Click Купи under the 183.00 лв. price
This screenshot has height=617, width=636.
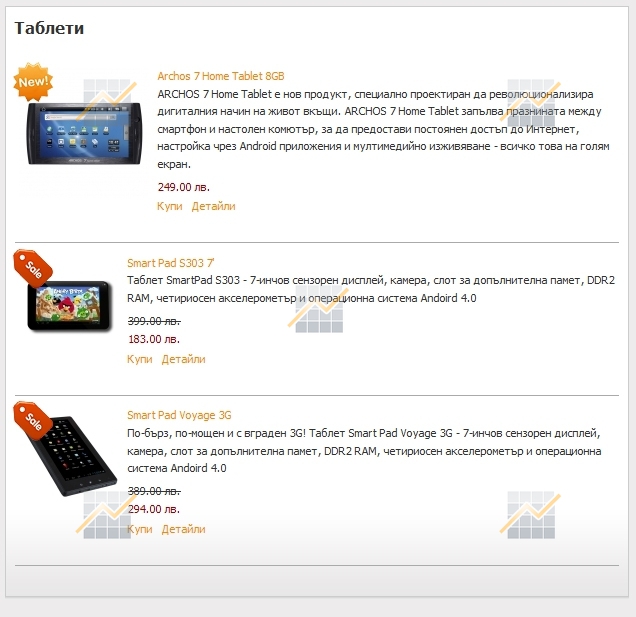tap(140, 359)
